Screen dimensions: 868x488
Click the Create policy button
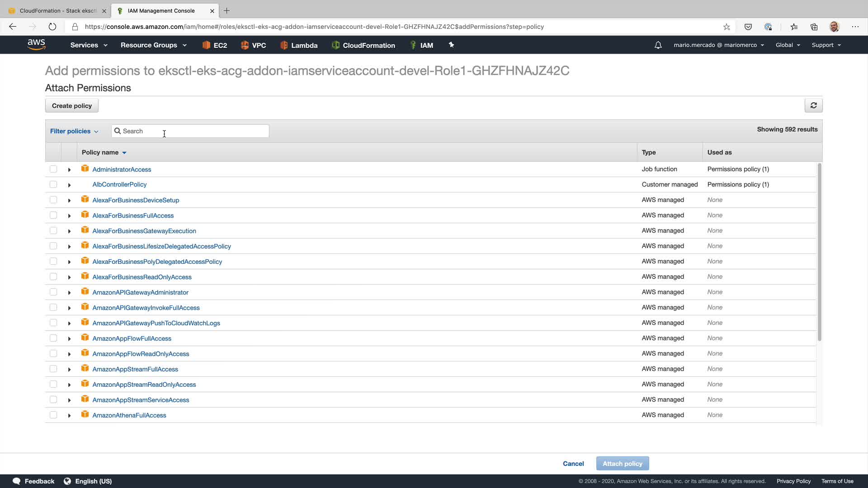tap(72, 106)
